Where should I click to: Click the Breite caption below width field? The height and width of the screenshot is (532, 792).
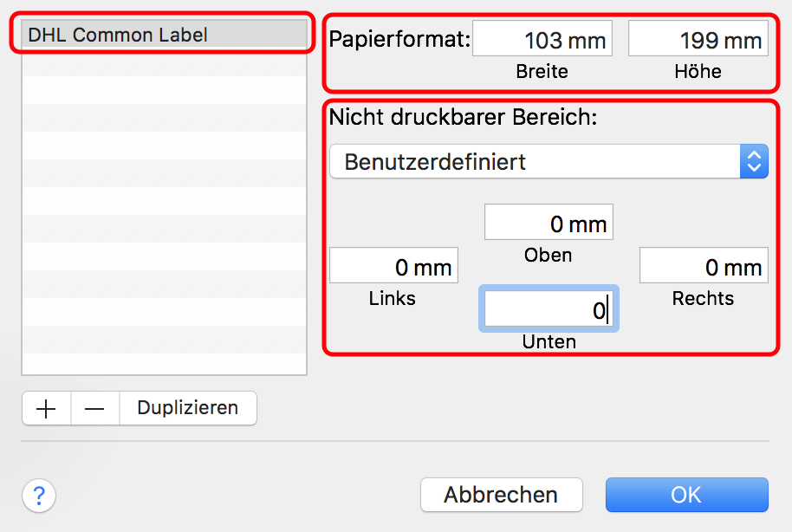(542, 71)
